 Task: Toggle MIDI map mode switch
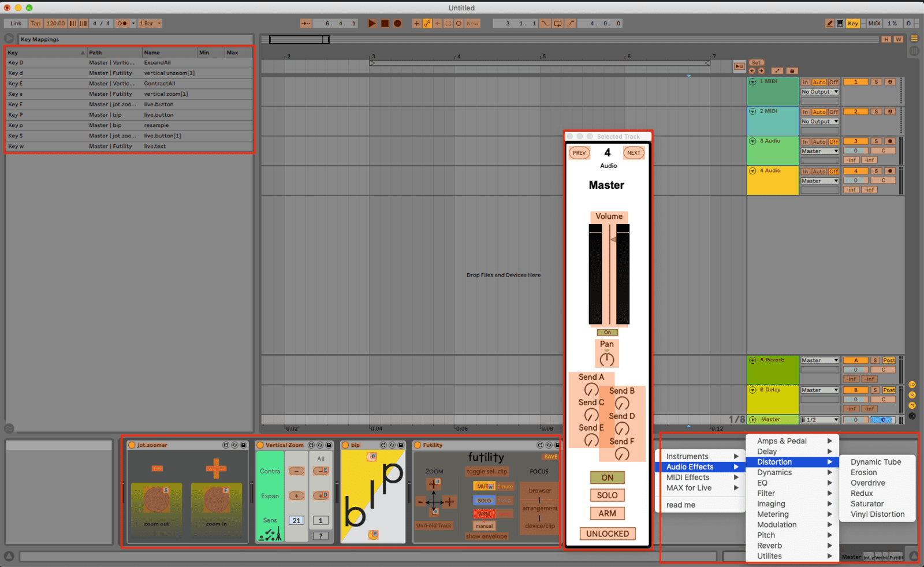click(x=874, y=24)
